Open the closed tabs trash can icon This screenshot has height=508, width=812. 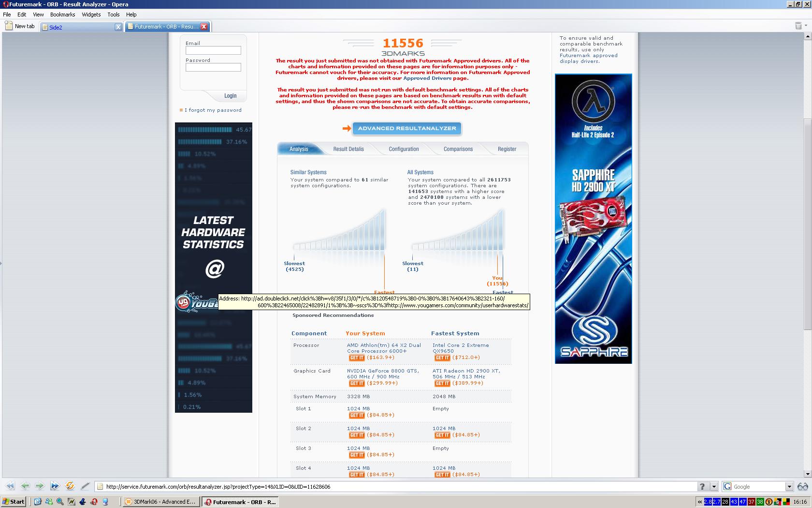[x=798, y=26]
